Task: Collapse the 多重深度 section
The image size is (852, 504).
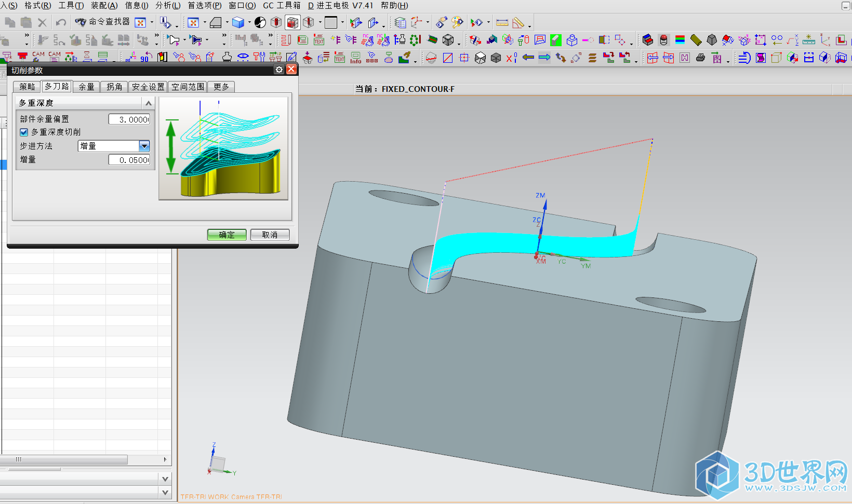Action: pos(149,103)
